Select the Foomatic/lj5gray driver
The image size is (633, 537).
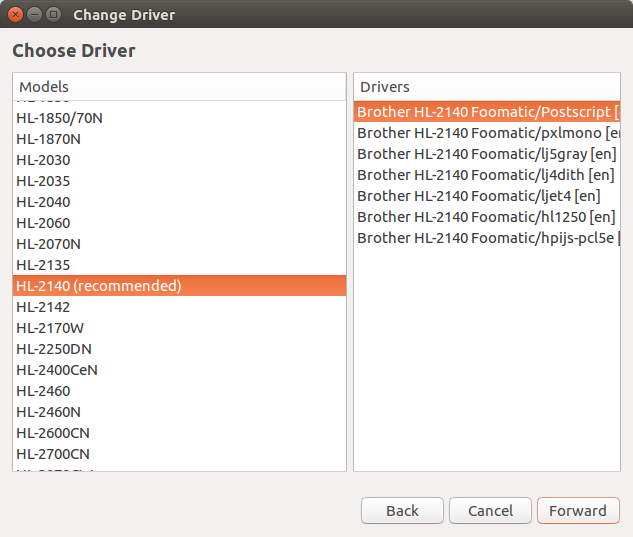pyautogui.click(x=487, y=154)
